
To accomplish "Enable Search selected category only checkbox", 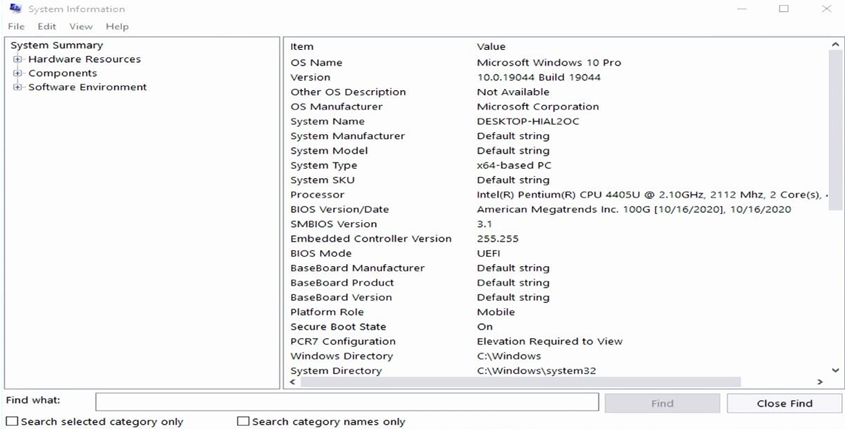I will [x=13, y=422].
